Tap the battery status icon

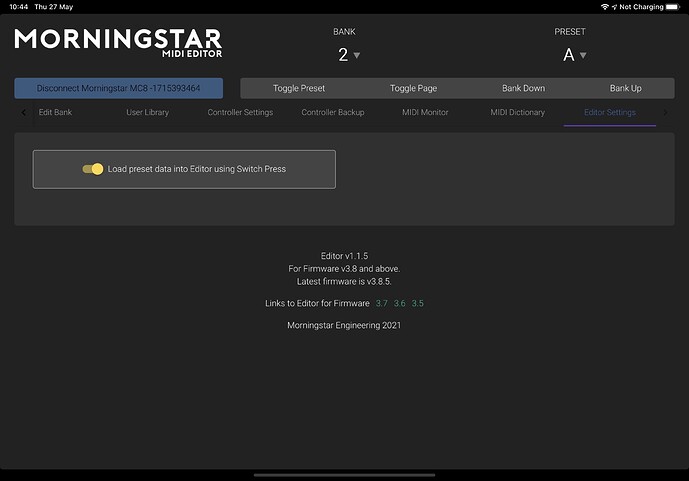[673, 7]
